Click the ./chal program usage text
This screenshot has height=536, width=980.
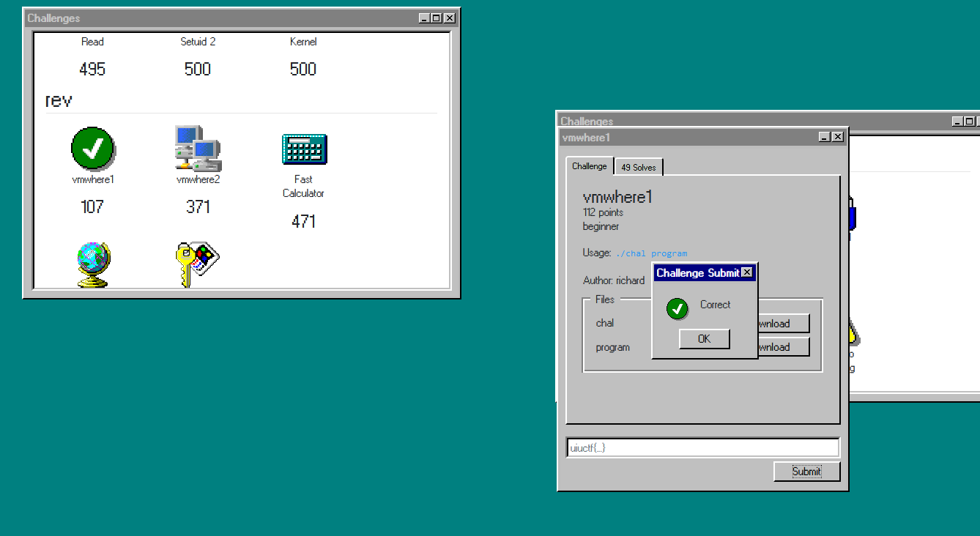click(651, 253)
